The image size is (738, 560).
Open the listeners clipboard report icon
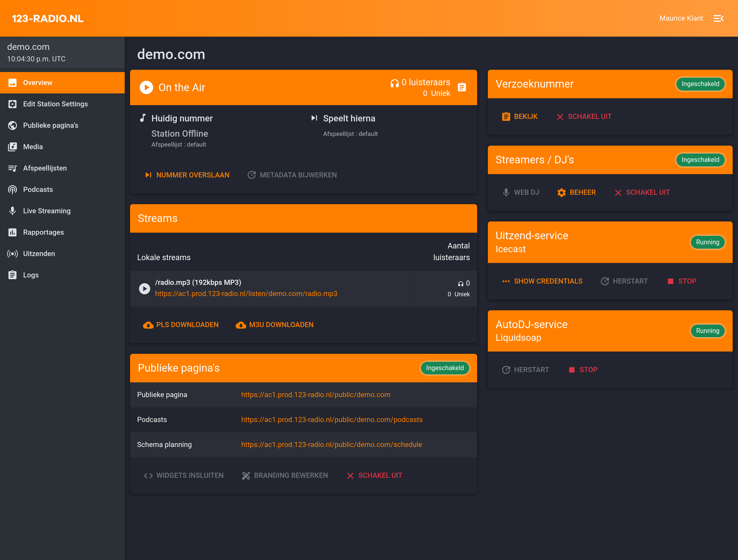(x=462, y=87)
